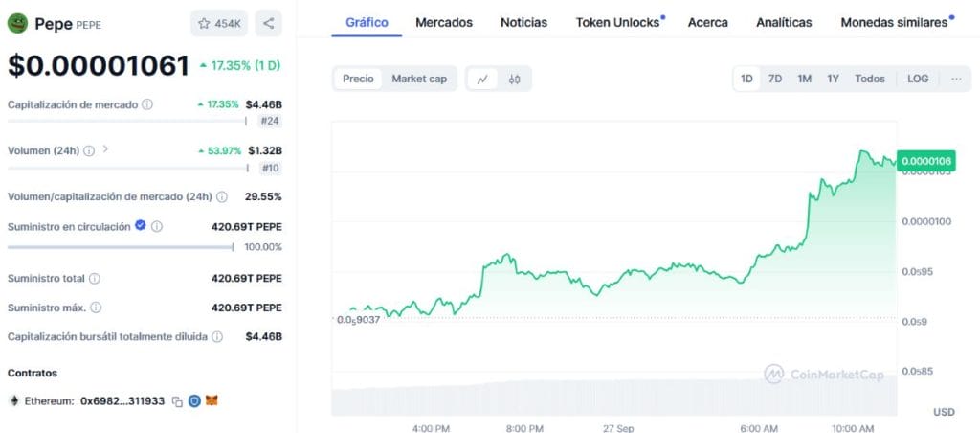Switch to candlestick chart view icon

tap(514, 79)
